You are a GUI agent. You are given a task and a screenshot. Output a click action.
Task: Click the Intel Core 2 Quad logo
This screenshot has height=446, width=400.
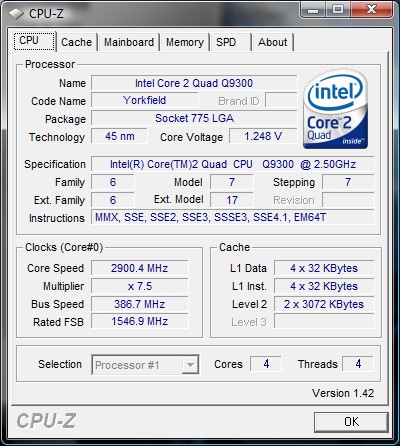click(x=335, y=109)
